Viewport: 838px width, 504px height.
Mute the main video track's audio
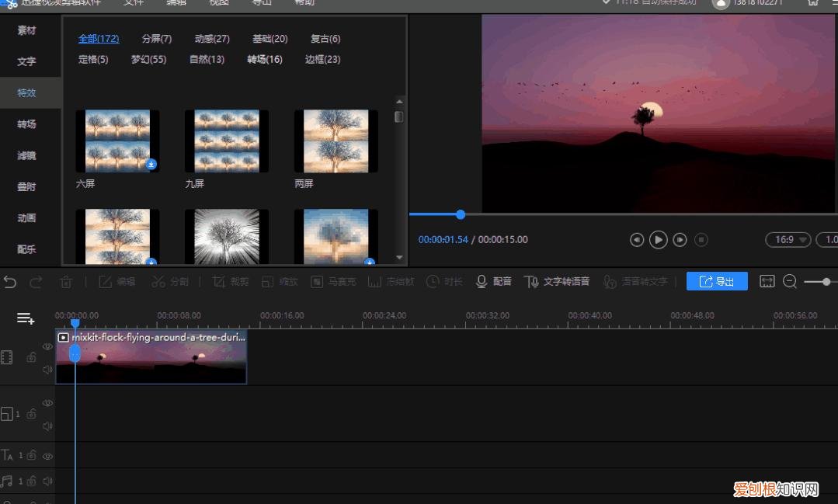coord(47,370)
